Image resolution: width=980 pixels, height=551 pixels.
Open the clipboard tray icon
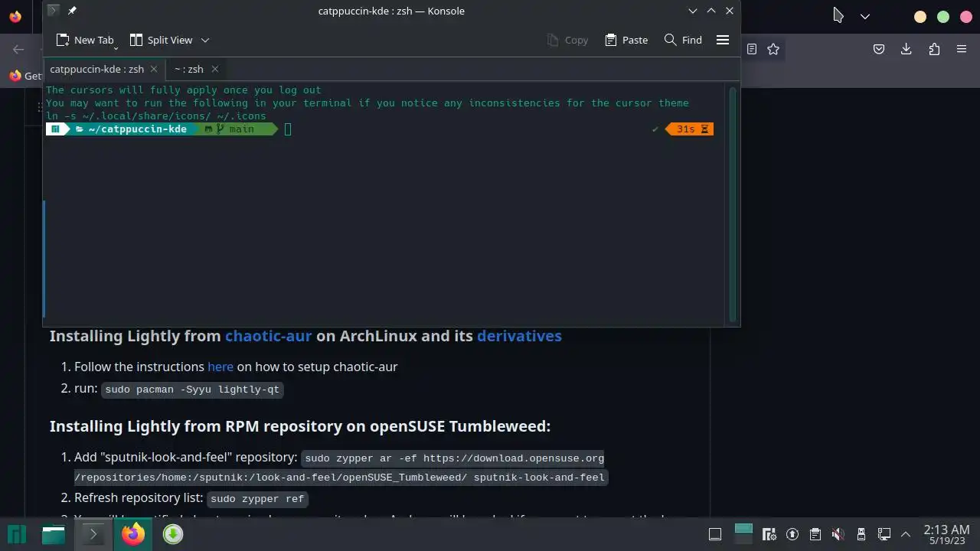pos(815,534)
